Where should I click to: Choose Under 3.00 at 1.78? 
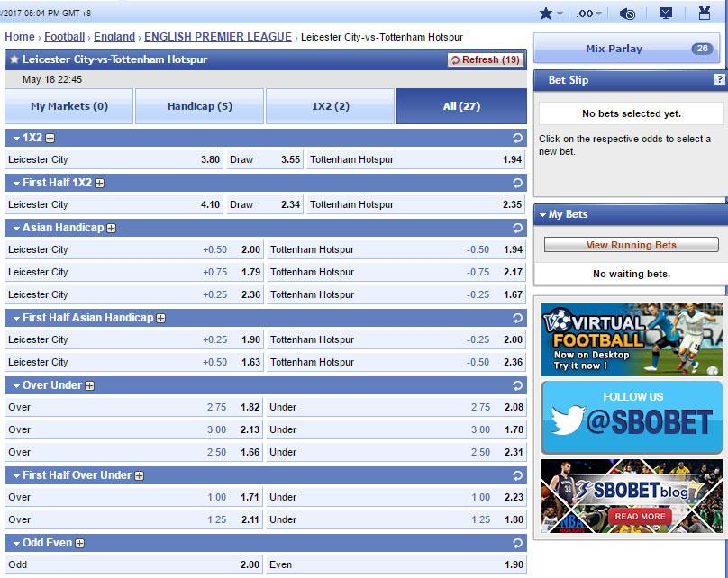pyautogui.click(x=396, y=429)
